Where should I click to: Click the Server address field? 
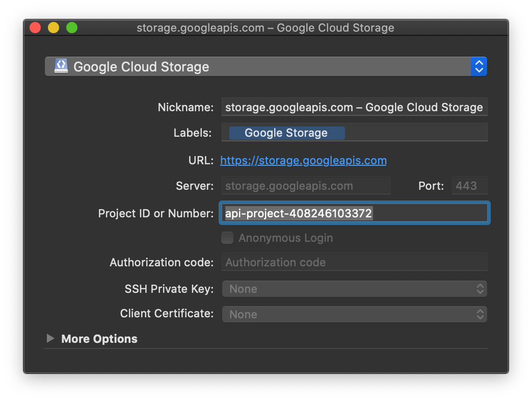[306, 185]
